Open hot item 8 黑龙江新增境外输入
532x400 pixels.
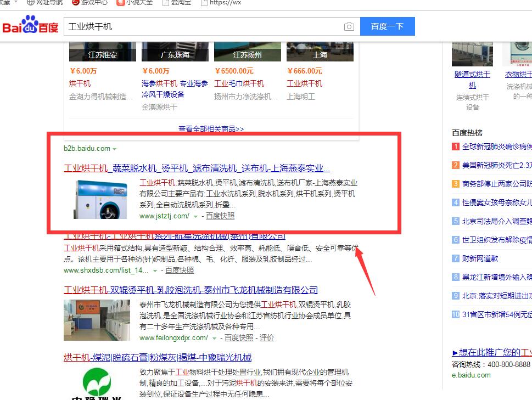point(497,277)
